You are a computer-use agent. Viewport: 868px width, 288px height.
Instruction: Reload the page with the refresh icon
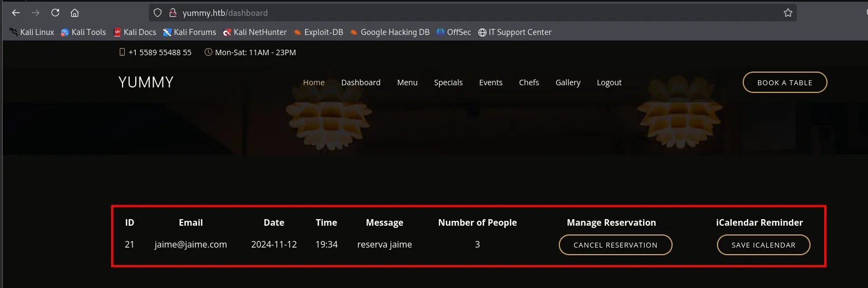[55, 13]
